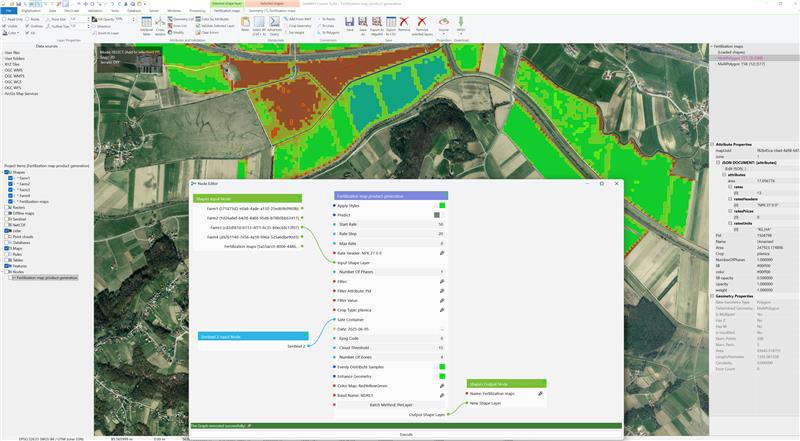This screenshot has width=800, height=441.
Task: Select OGC WMS data source
Action: (x=14, y=70)
